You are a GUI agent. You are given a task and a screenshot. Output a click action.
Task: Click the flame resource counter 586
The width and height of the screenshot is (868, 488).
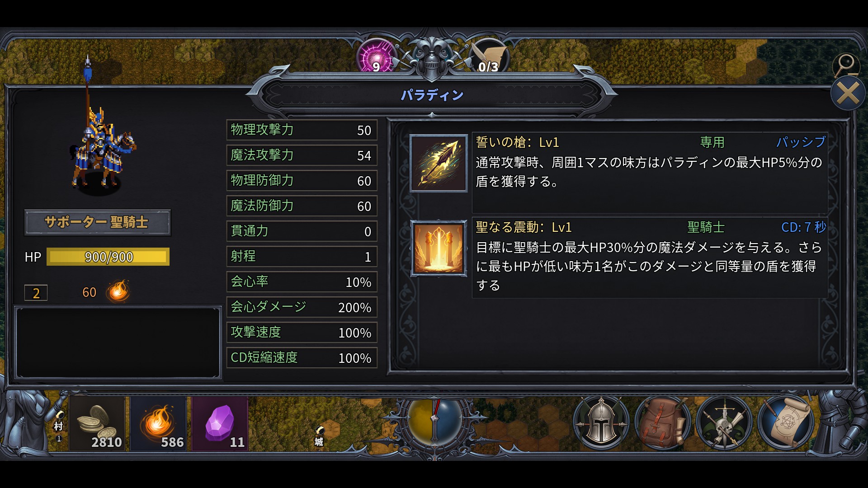click(158, 424)
